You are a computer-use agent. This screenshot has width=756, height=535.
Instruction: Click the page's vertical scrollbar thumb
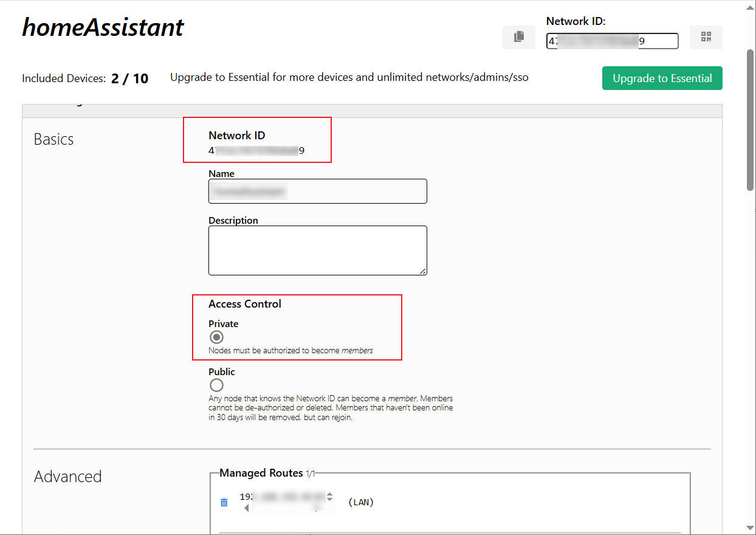point(751,120)
